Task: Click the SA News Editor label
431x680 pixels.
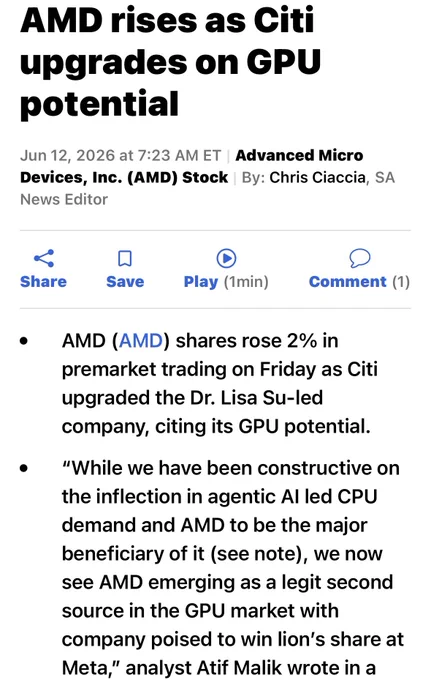Action: pos(207,188)
